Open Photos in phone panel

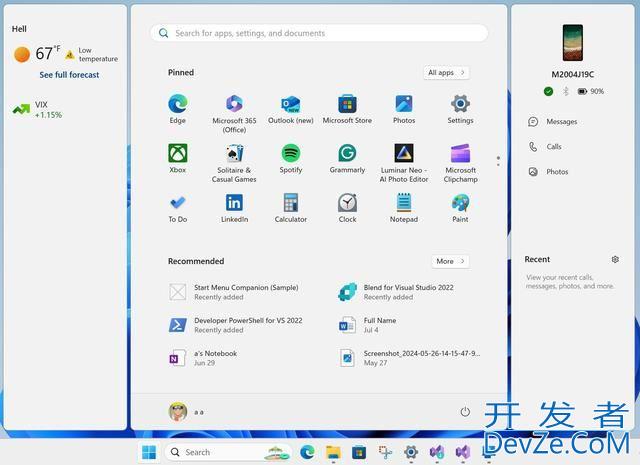[548, 171]
